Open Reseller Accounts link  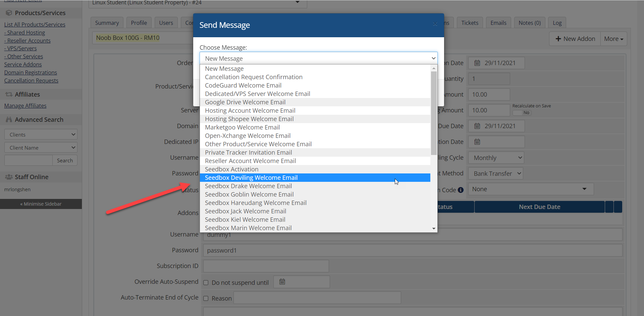click(28, 41)
